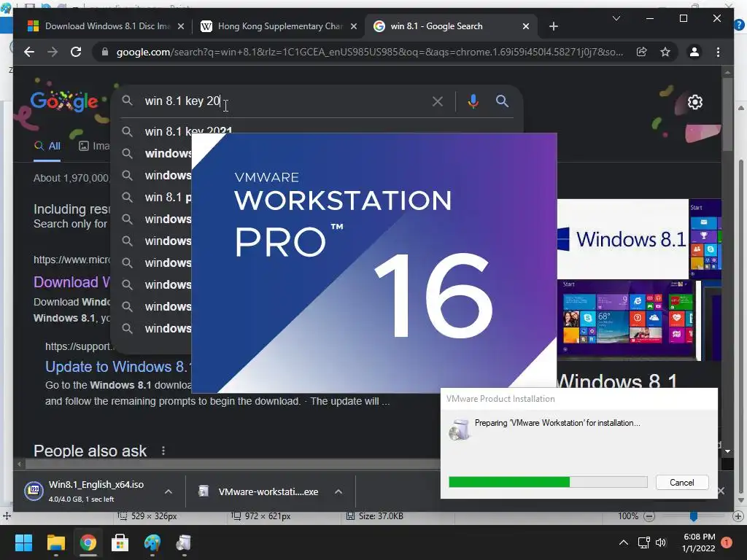This screenshot has height=560, width=747.
Task: Select the All results tab
Action: tap(47, 146)
